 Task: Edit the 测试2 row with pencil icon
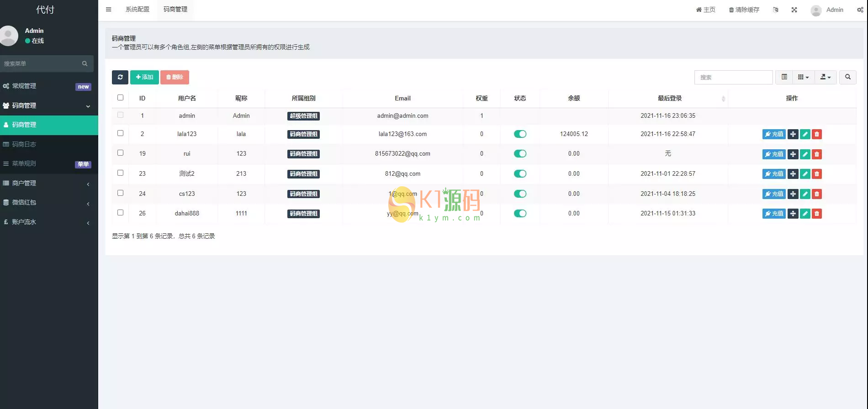805,174
